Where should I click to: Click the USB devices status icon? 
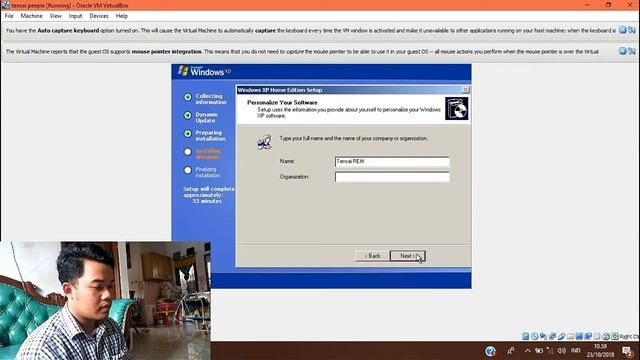tap(562, 336)
